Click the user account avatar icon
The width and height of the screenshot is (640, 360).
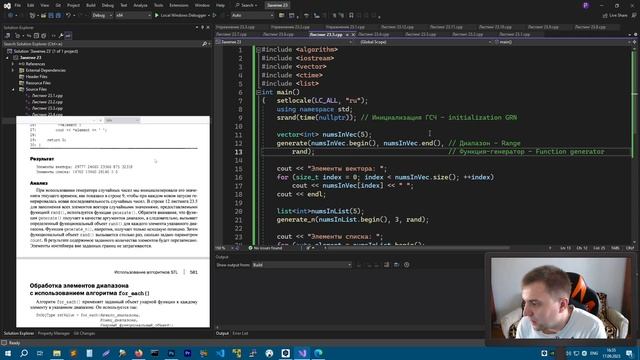pyautogui.click(x=586, y=5)
